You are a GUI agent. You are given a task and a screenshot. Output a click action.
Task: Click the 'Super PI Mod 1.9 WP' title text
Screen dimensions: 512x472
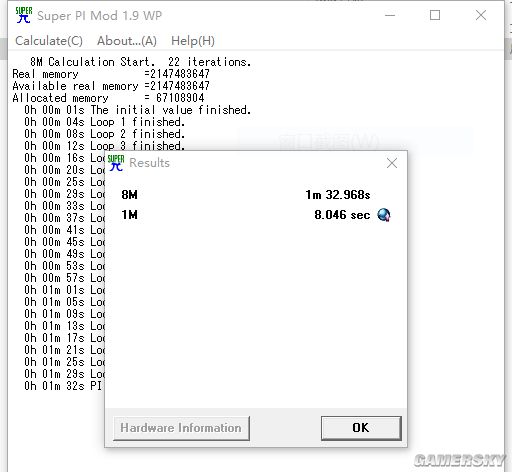99,15
